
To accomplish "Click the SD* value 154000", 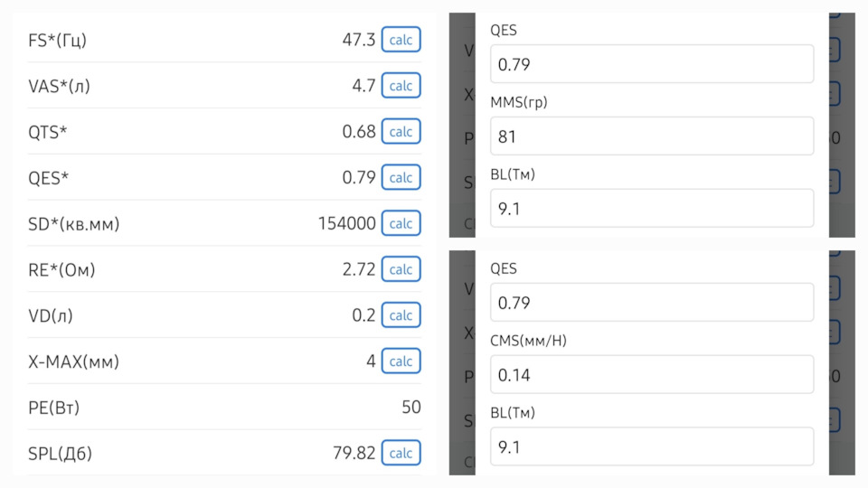I will tap(347, 223).
